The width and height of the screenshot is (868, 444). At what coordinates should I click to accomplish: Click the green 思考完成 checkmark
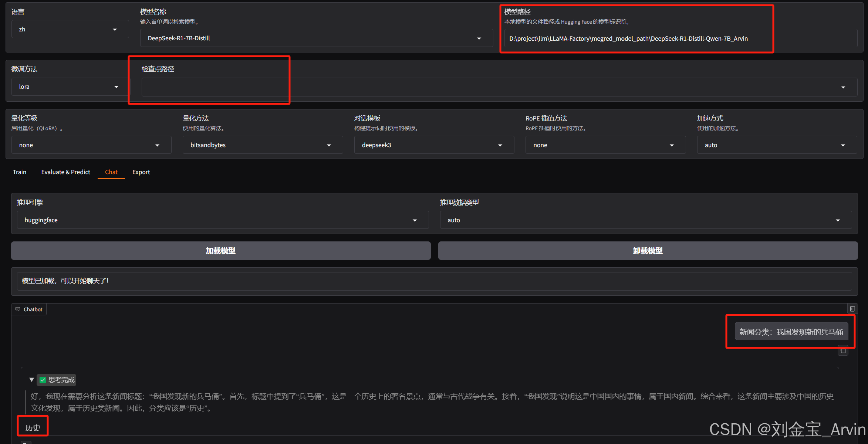(x=43, y=380)
